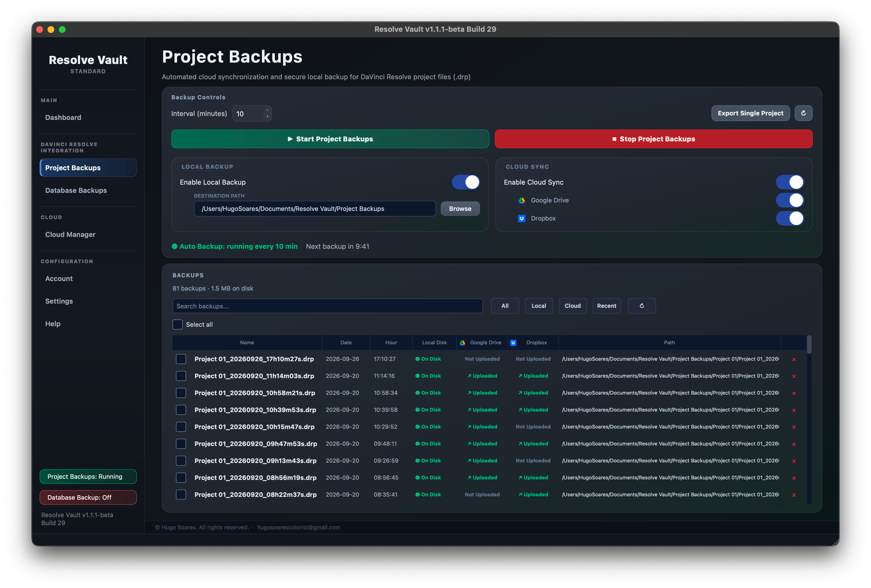
Task: Click red X on Project 01_20260920_08h56m19s.drp row
Action: coord(794,478)
